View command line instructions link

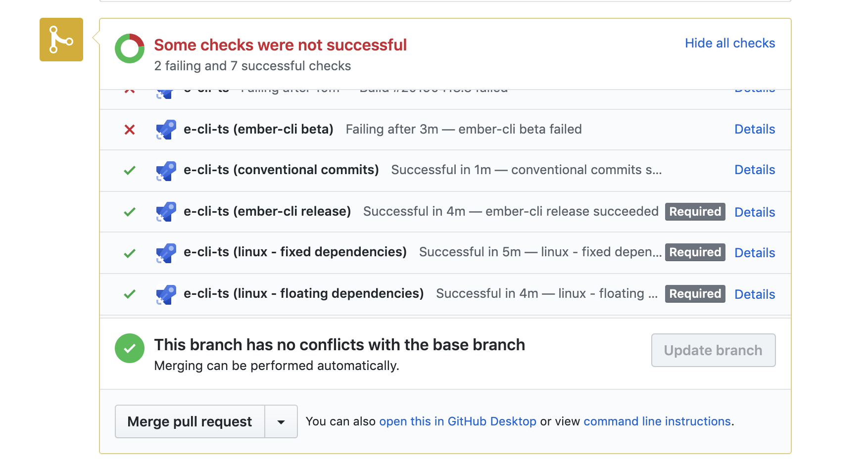click(x=657, y=421)
